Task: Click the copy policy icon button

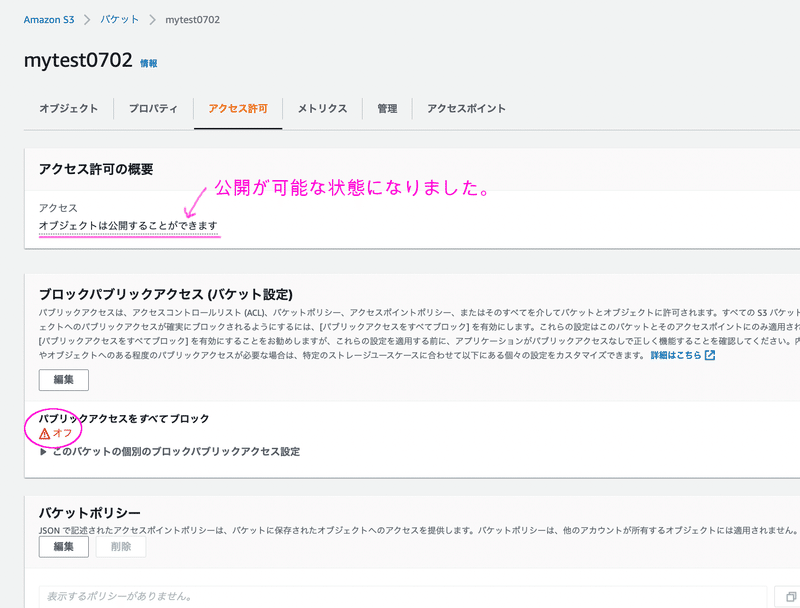Action: (790, 596)
